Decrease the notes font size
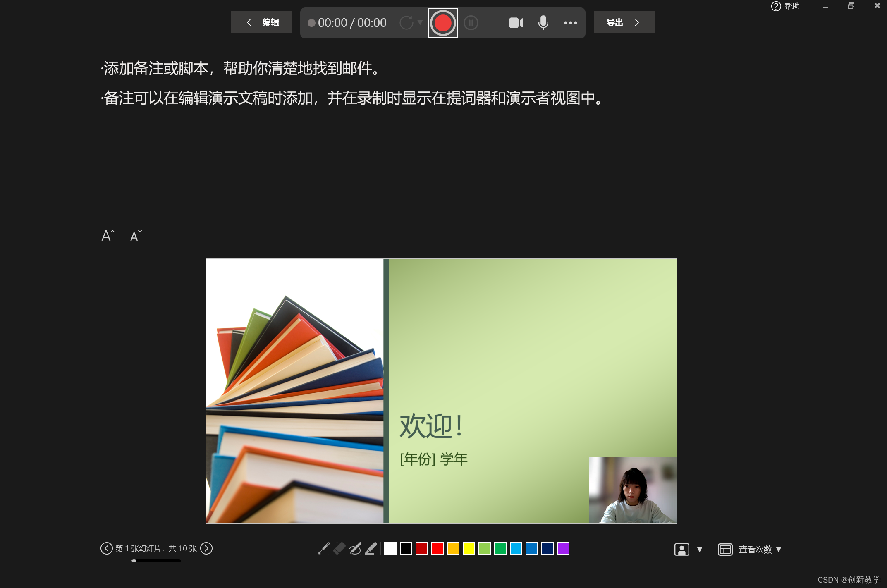The image size is (887, 588). click(x=136, y=236)
